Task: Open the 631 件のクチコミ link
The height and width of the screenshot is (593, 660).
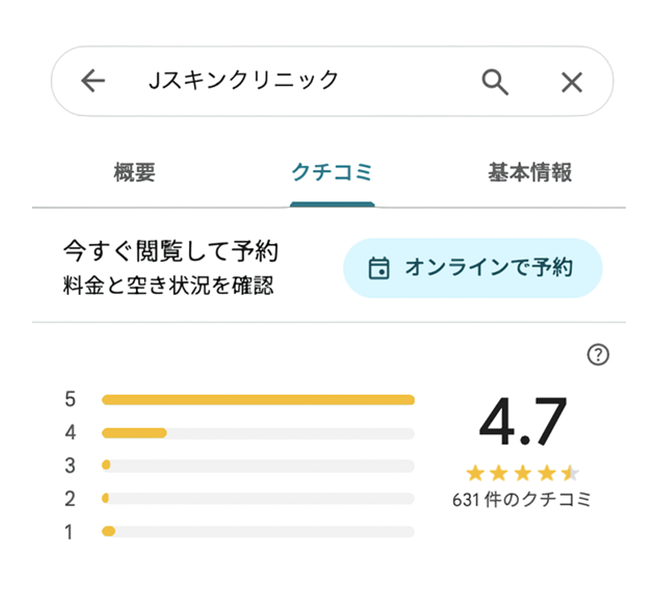Action: point(522,499)
